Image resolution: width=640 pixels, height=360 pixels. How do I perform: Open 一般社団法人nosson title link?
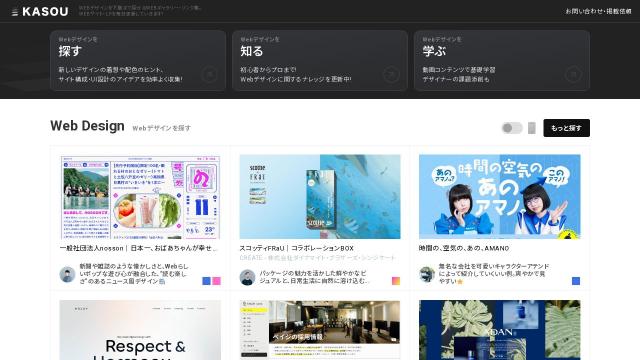tap(139, 248)
